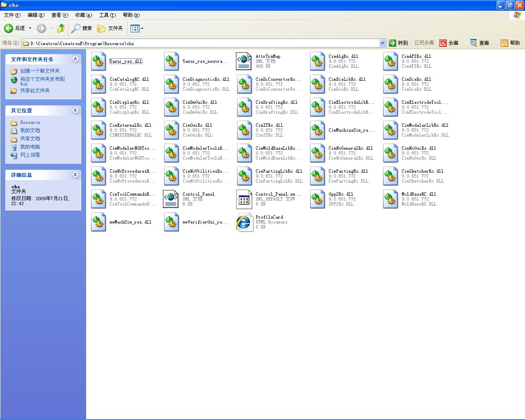The width and height of the screenshot is (525, 420).
Task: Go up one folder level
Action: (x=61, y=28)
